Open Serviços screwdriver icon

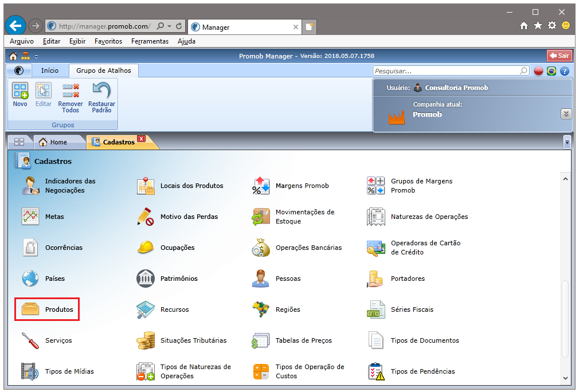point(30,340)
